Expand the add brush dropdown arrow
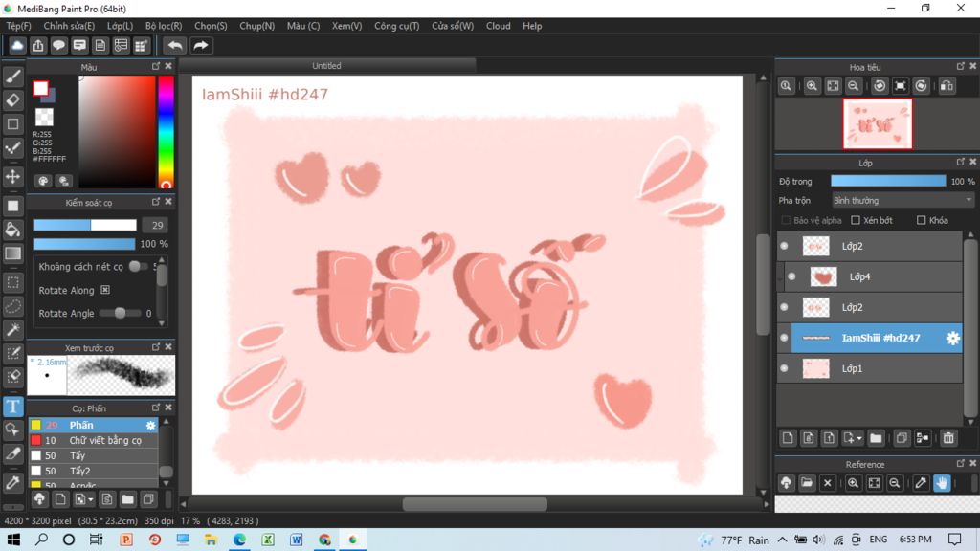The height and width of the screenshot is (551, 980). coord(91,499)
